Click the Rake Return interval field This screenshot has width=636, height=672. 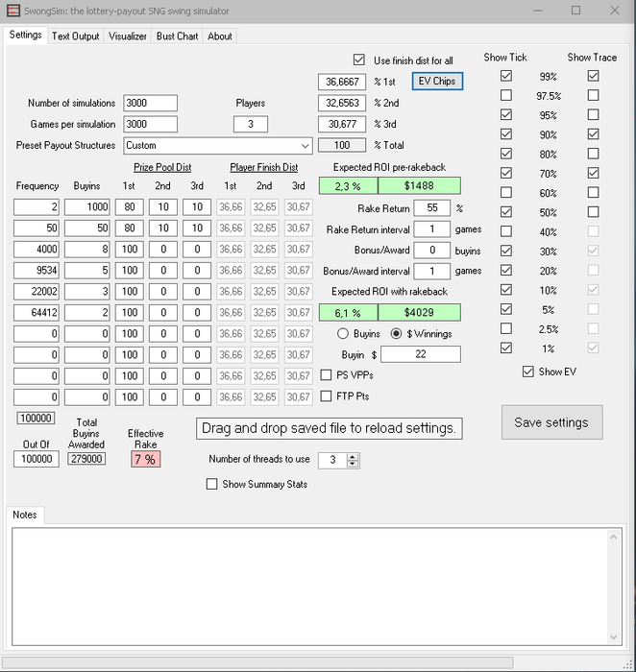pyautogui.click(x=432, y=229)
